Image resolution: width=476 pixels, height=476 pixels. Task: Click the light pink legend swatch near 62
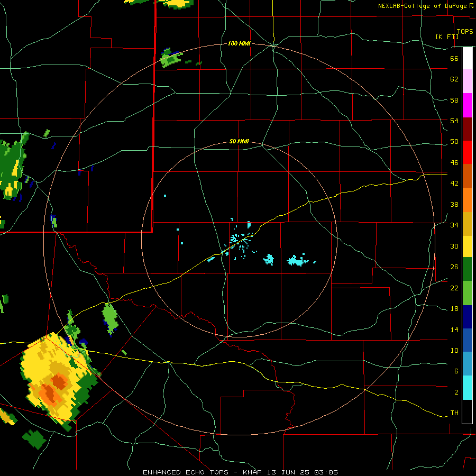(x=467, y=81)
